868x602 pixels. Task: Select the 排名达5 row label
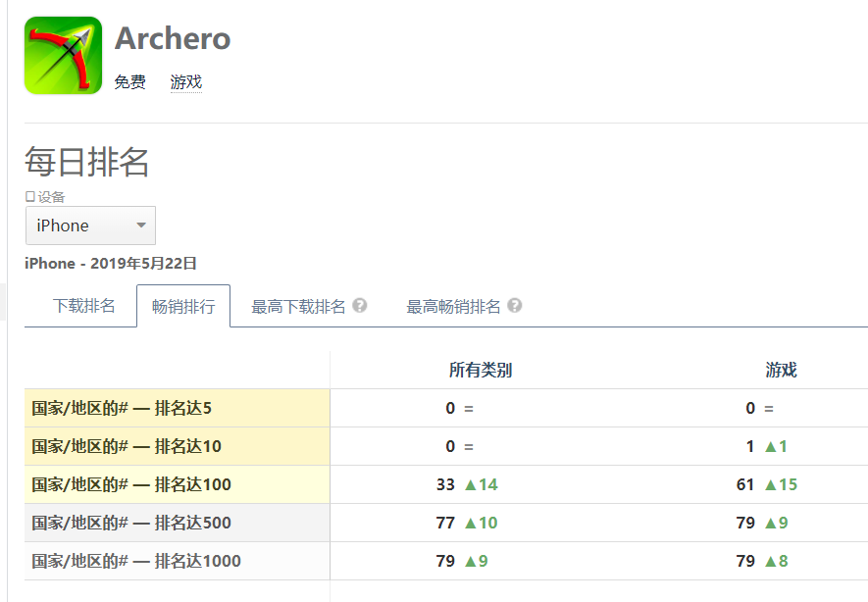(x=122, y=408)
